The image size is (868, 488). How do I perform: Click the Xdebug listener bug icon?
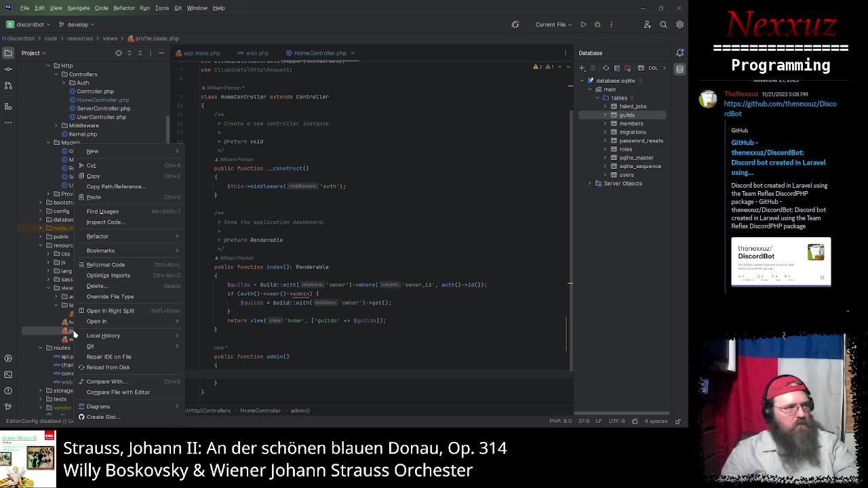tap(515, 24)
